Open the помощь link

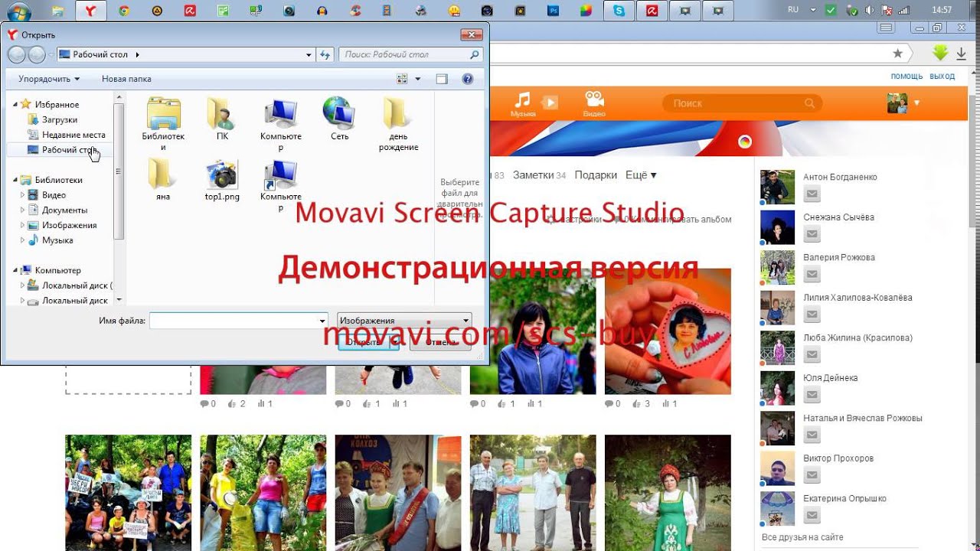pos(906,76)
